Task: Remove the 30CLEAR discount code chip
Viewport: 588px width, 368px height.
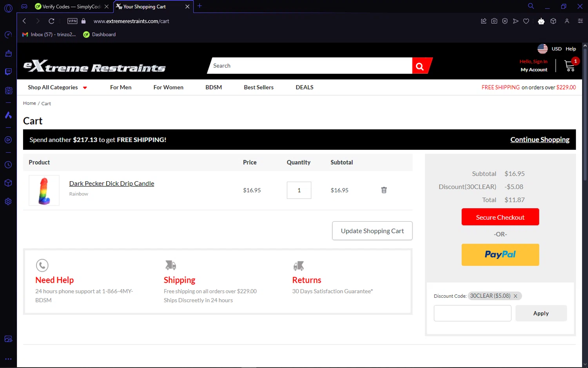Action: [x=515, y=296]
